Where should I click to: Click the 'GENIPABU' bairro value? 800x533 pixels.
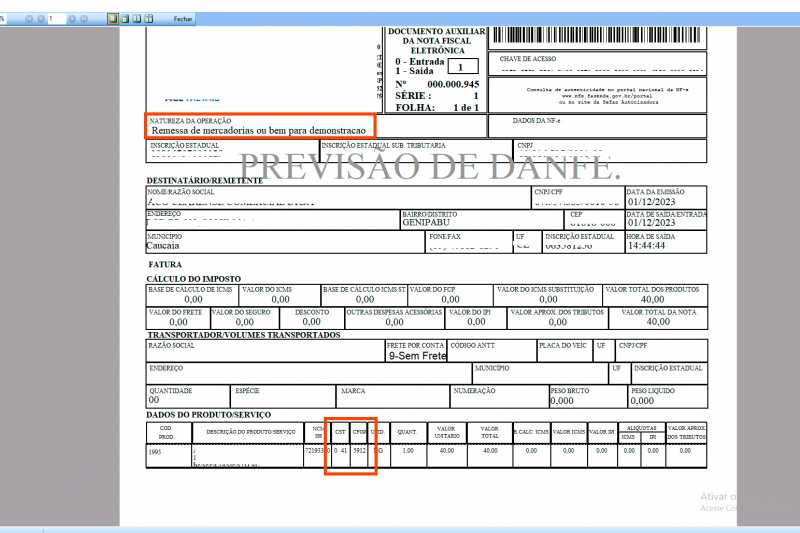426,223
